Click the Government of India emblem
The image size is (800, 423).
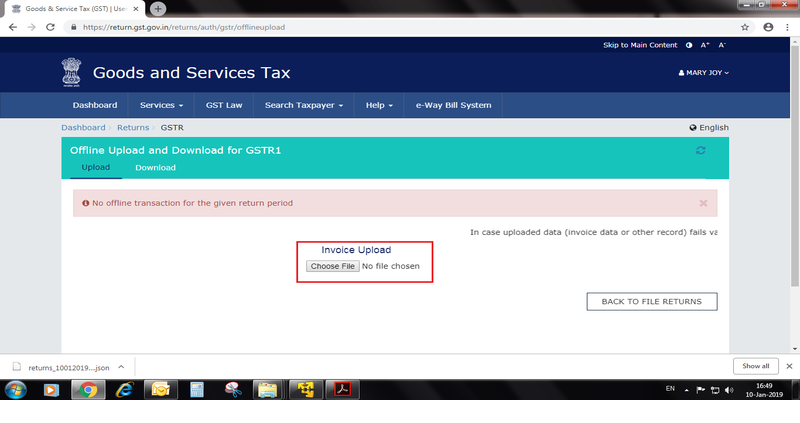(x=70, y=73)
